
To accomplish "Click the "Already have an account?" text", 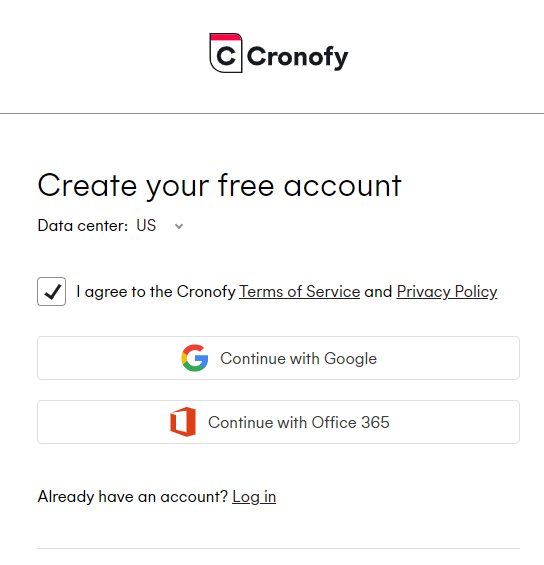I will pyautogui.click(x=133, y=497).
